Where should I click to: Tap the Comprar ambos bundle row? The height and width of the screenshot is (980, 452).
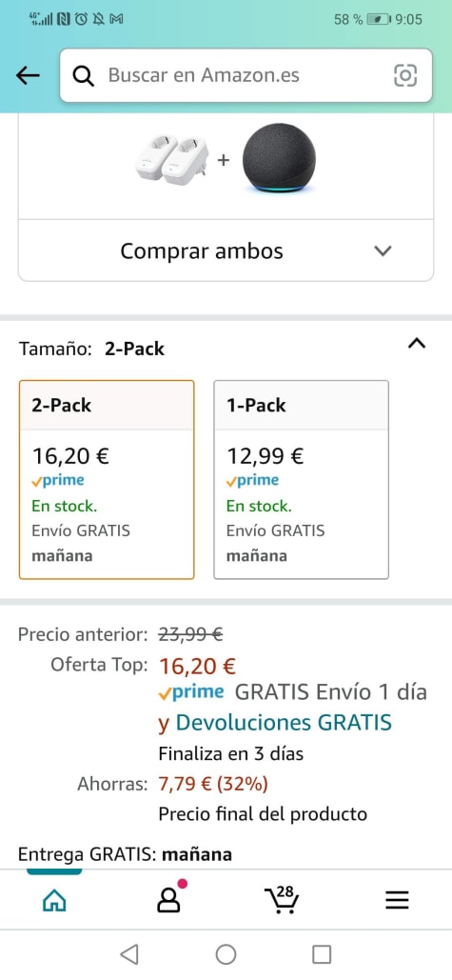point(226,250)
